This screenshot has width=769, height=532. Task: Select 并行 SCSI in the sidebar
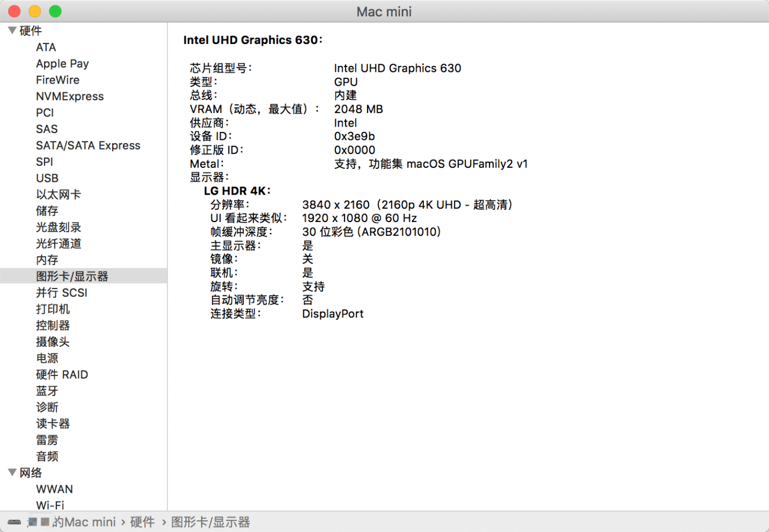click(62, 293)
